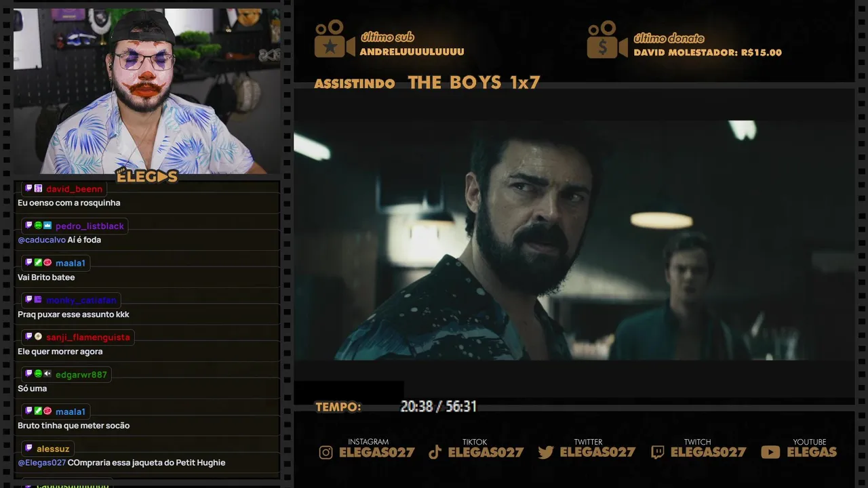
Task: Click the green sword badge above Bruto tinha message
Action: (x=39, y=411)
